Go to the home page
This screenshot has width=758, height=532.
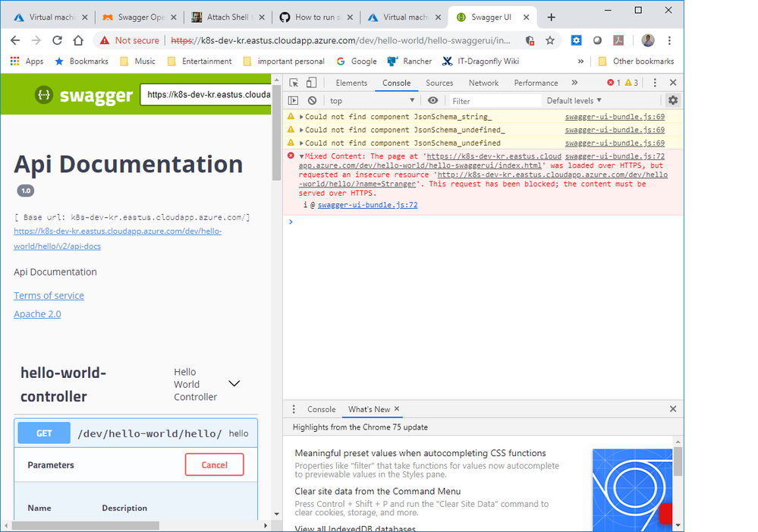click(x=78, y=40)
